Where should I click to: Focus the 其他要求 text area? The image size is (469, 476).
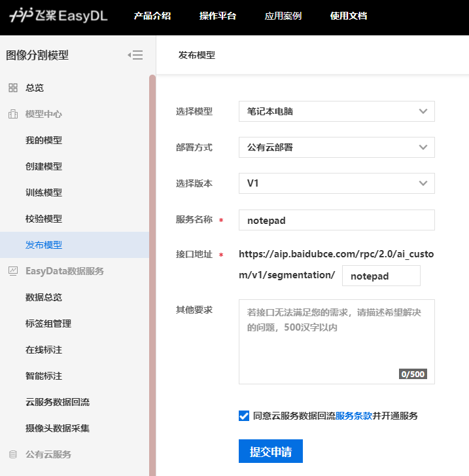point(336,340)
